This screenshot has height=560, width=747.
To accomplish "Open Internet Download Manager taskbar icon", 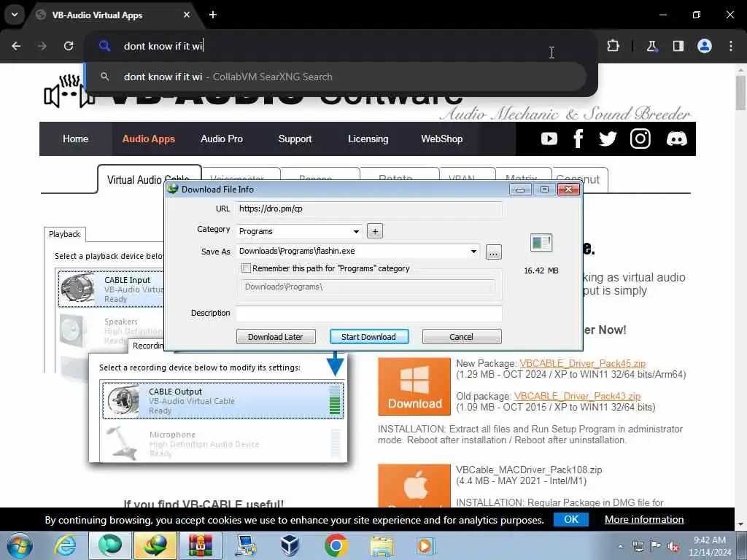I will (156, 545).
